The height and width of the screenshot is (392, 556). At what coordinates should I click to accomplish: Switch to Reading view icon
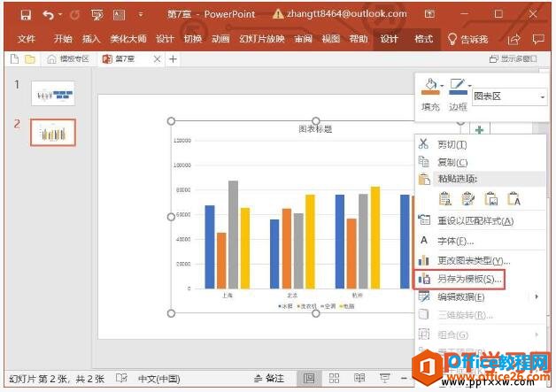[359, 378]
